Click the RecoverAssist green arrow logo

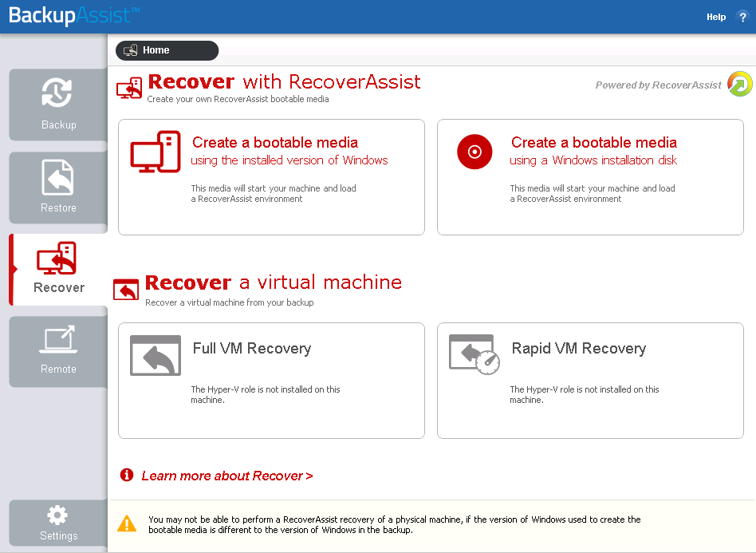point(739,84)
